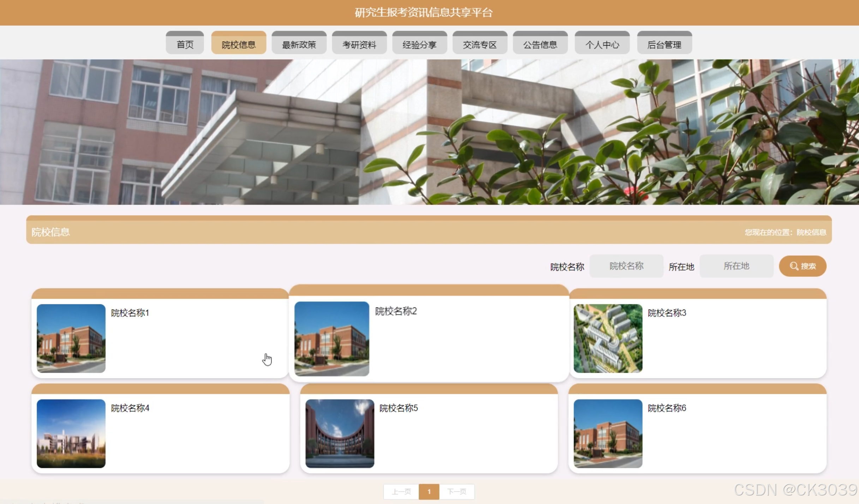Go to 后台管理 tab
Viewport: 859px width, 504px height.
point(664,44)
